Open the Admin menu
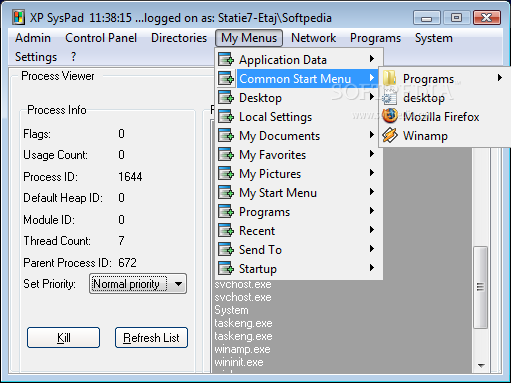Viewport: 511px width, 383px height. [x=33, y=38]
